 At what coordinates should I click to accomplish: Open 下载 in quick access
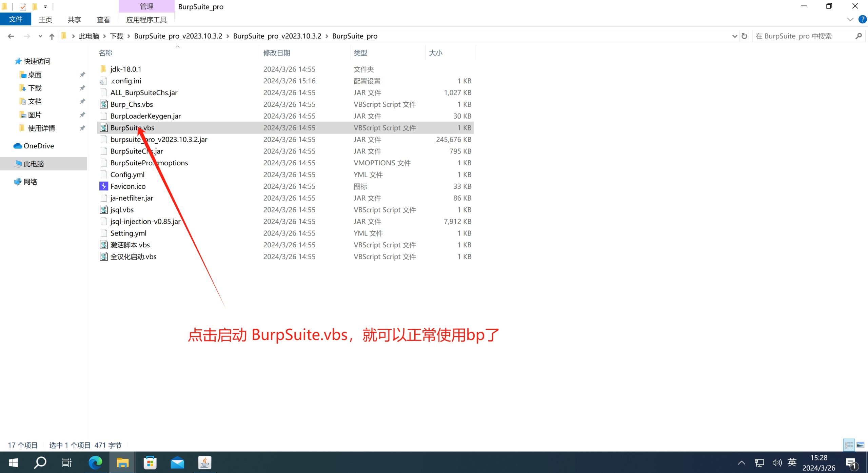(x=35, y=88)
